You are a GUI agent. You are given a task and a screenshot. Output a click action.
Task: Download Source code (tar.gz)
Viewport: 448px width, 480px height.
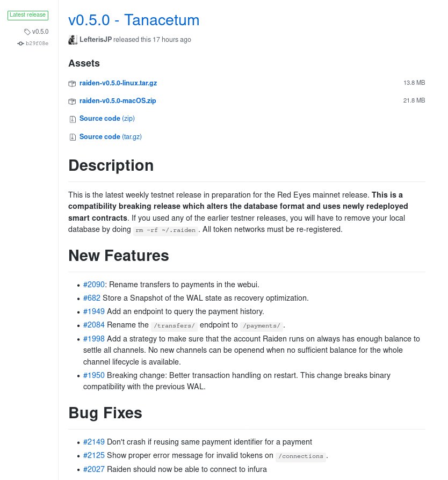pos(111,136)
